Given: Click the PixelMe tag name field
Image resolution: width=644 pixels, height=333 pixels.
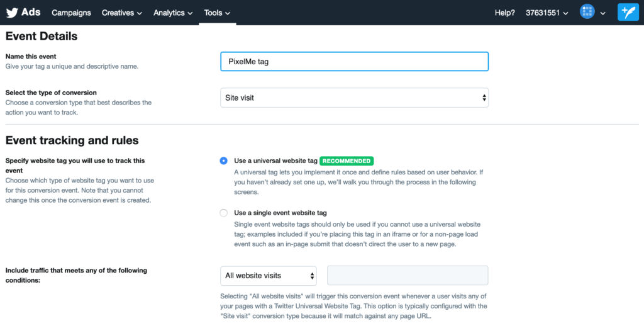Looking at the screenshot, I should [x=355, y=62].
